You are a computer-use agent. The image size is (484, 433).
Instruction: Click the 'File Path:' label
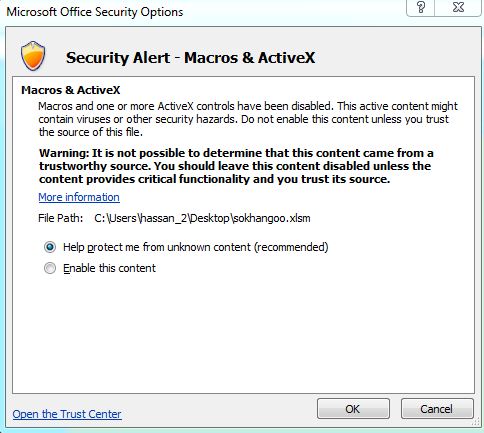[61, 218]
